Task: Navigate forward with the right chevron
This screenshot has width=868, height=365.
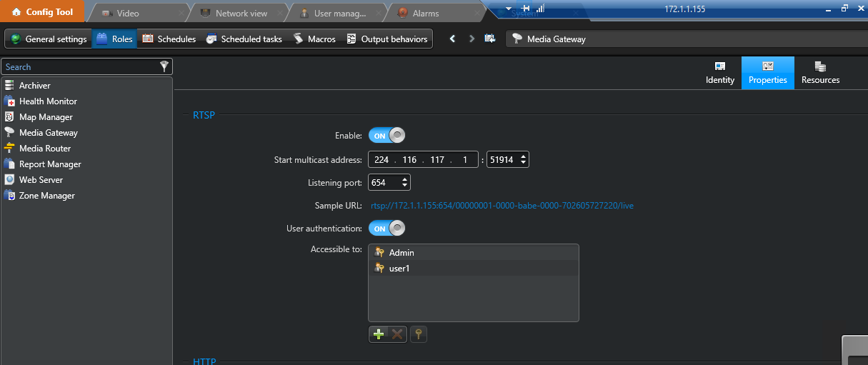Action: click(472, 39)
